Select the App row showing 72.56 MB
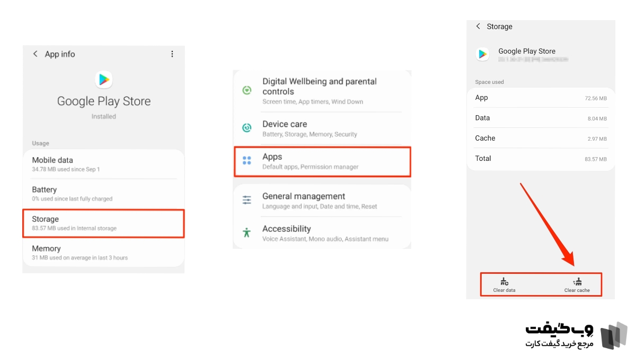The width and height of the screenshot is (644, 363). click(541, 98)
